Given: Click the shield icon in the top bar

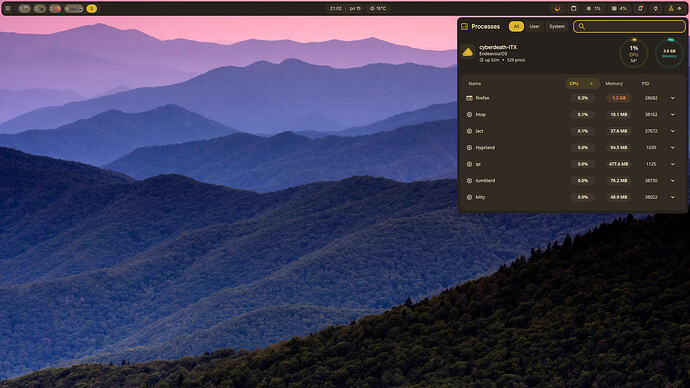Looking at the screenshot, I should (x=656, y=8).
